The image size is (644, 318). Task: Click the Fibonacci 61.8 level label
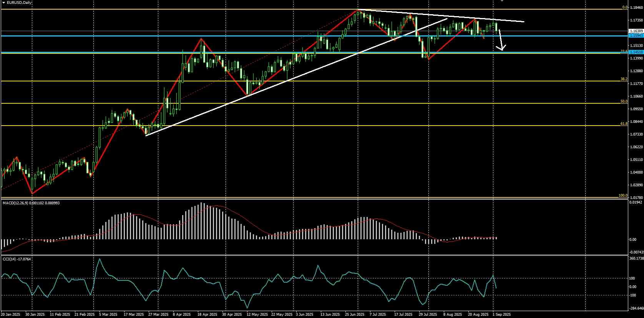624,124
